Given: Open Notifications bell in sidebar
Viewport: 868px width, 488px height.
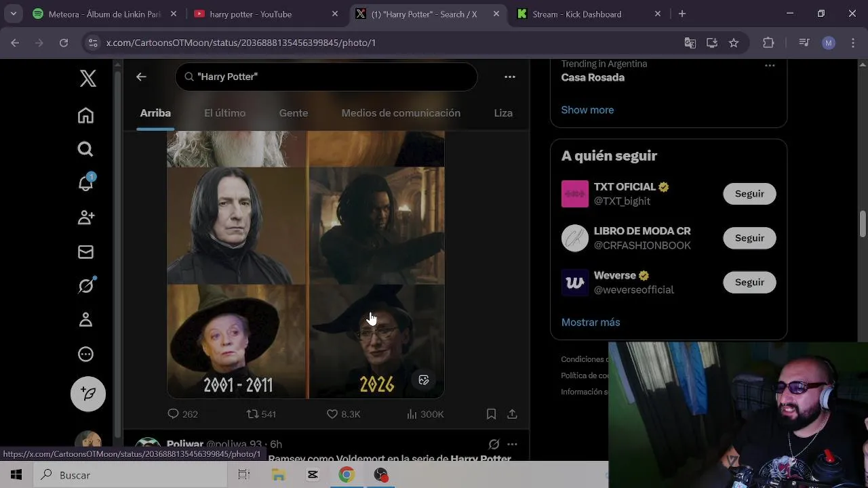Looking at the screenshot, I should 85,183.
